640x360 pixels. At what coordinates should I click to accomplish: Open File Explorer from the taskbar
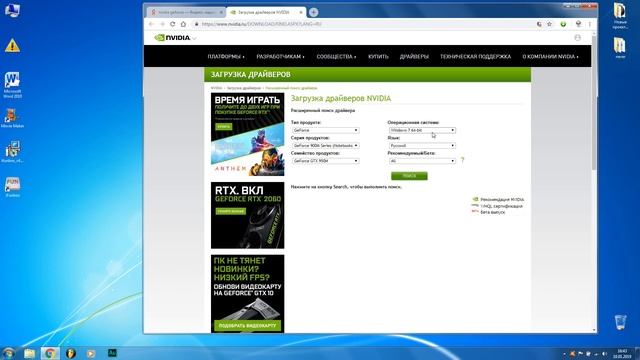pos(29,353)
